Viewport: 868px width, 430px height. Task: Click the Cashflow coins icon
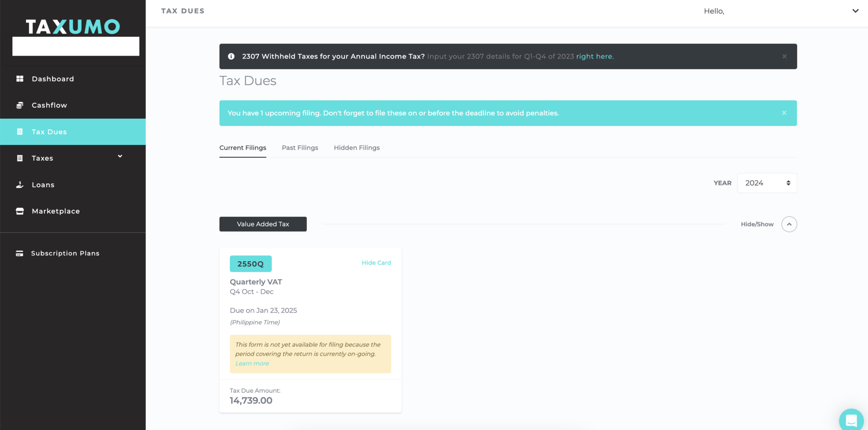coord(19,105)
